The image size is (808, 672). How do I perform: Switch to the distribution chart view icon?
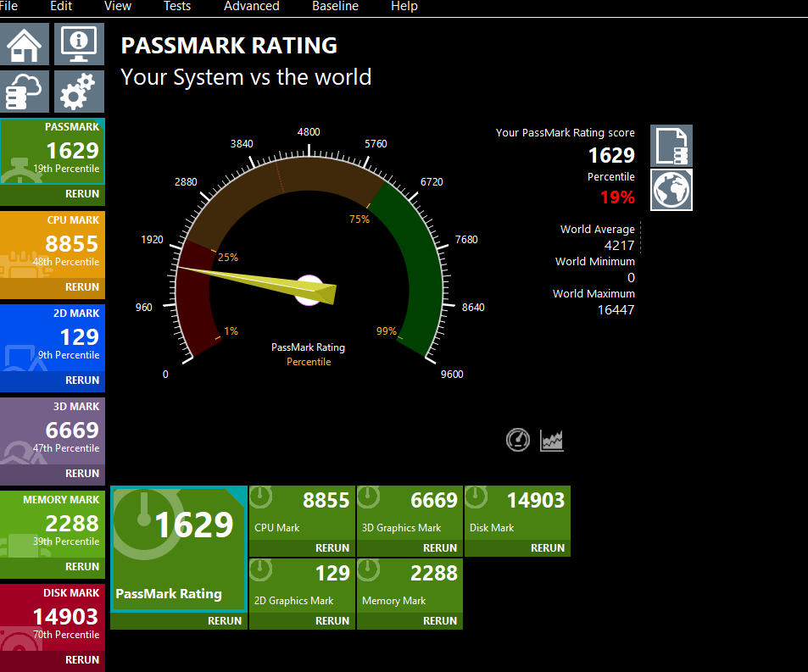pos(551,441)
